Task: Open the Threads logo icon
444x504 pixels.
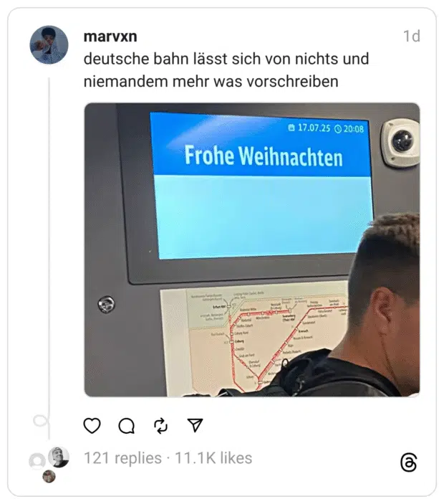Action: pos(409,462)
